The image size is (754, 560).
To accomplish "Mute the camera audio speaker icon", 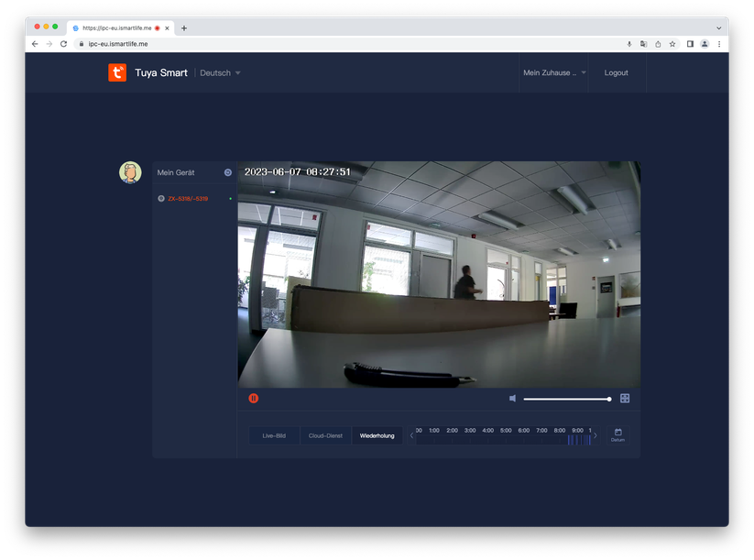I will 513,398.
